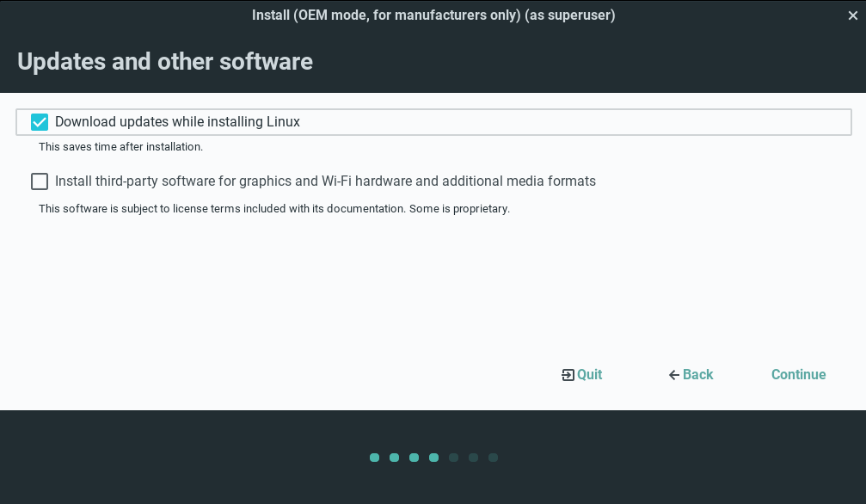The image size is (866, 504).
Task: Click the 'Install third-party software' label text
Action: point(325,181)
